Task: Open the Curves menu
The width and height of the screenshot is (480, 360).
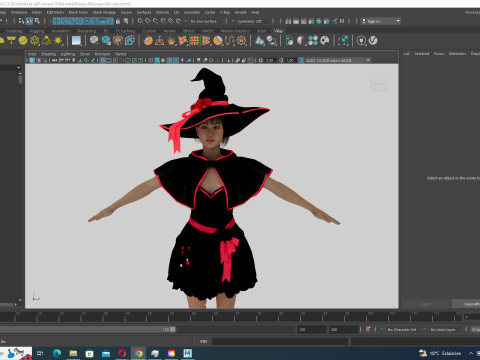Action: tap(126, 12)
